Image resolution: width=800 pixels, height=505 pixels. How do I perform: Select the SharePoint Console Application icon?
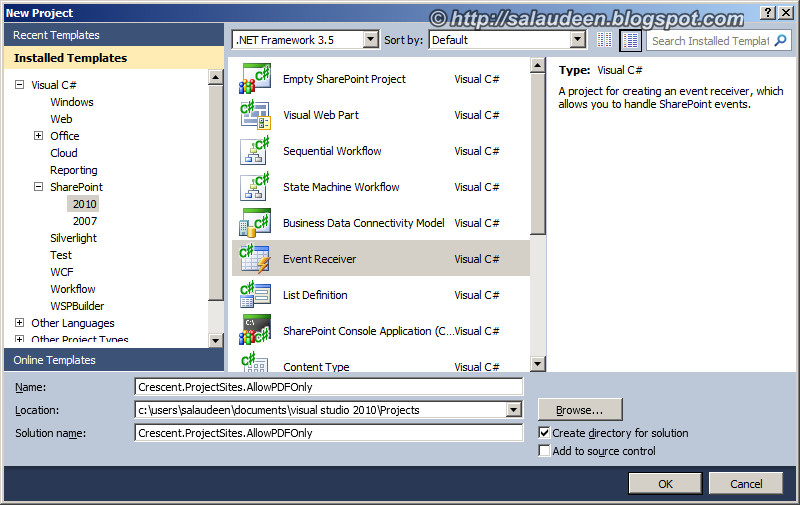pos(255,331)
